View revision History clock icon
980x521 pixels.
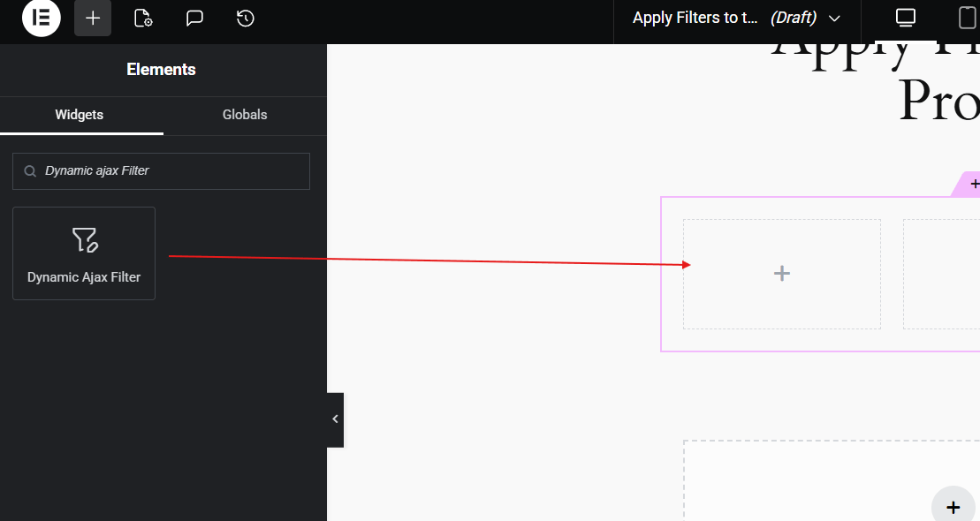[x=245, y=18]
